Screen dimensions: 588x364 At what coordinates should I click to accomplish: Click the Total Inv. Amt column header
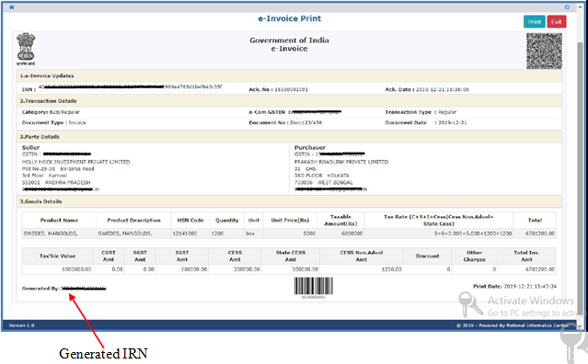click(x=526, y=256)
